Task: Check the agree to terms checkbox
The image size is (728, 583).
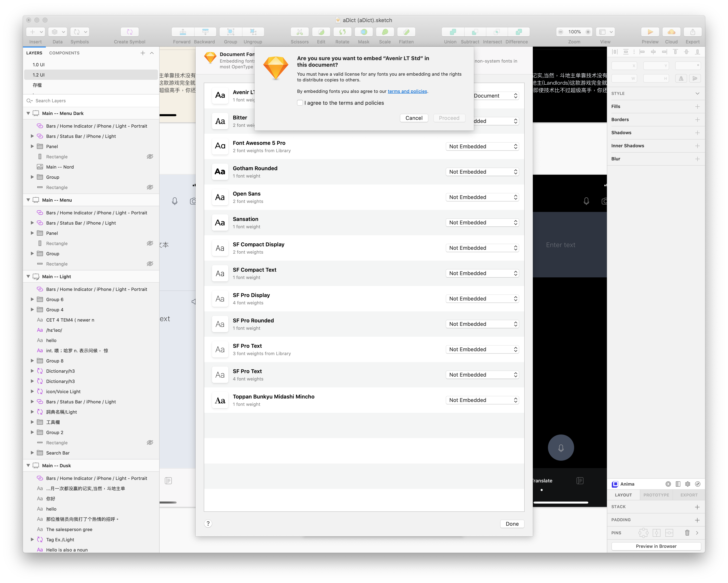Action: (300, 103)
